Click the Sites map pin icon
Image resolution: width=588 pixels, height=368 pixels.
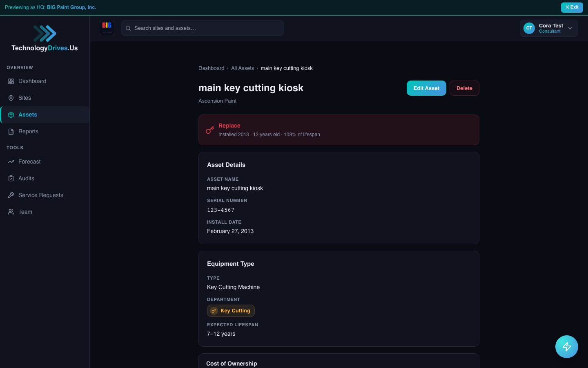click(11, 98)
